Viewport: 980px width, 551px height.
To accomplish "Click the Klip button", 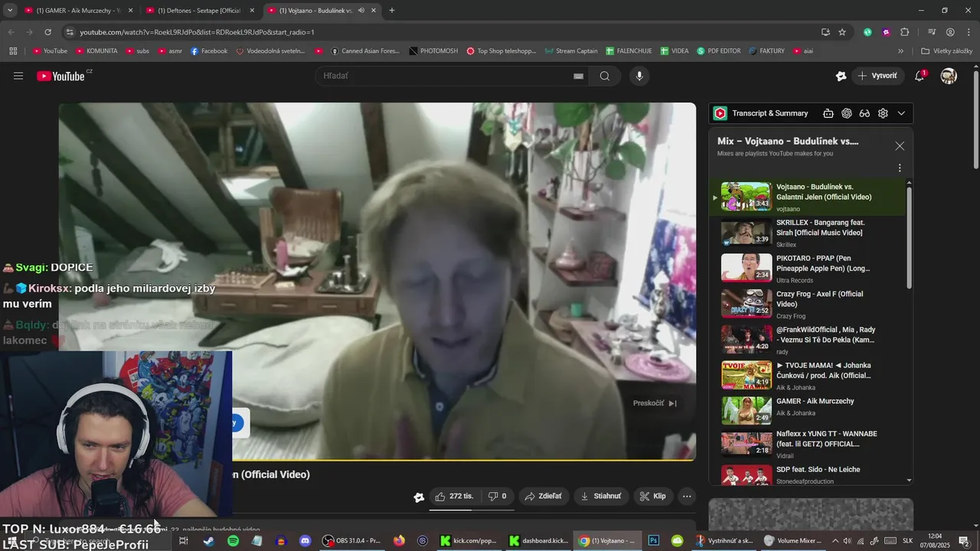I will [x=652, y=496].
